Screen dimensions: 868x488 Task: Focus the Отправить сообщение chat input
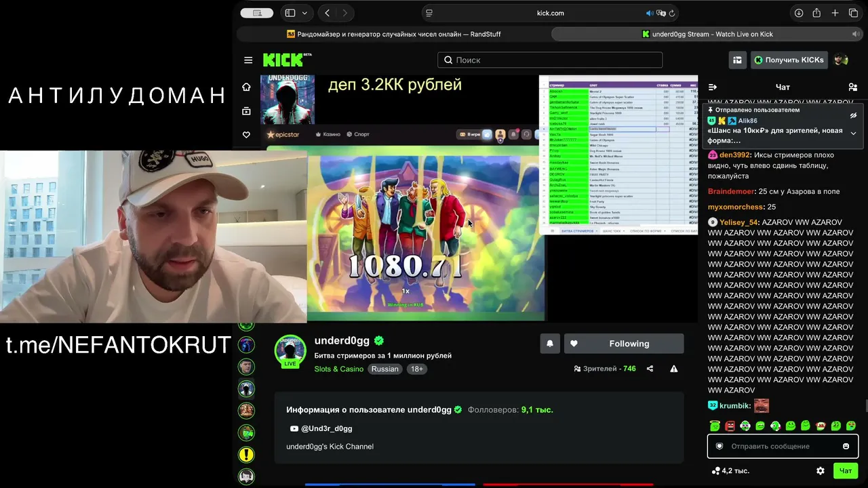(783, 446)
